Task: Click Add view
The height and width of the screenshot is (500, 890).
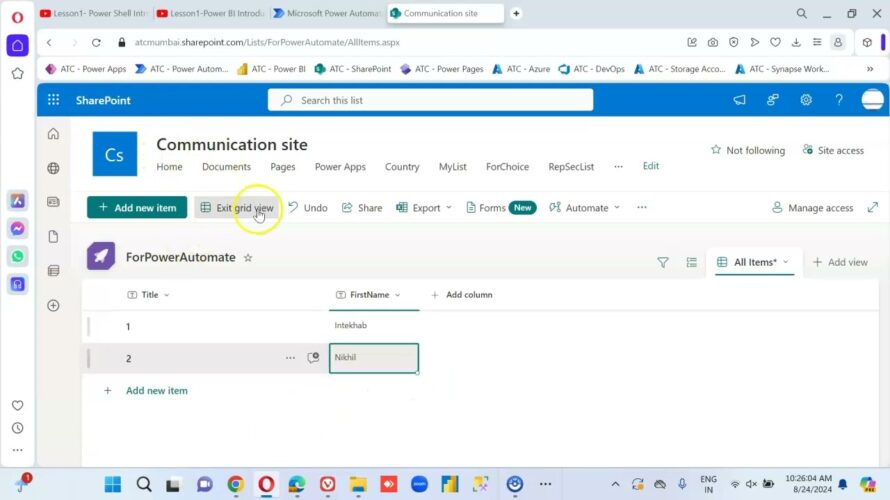Action: (840, 262)
